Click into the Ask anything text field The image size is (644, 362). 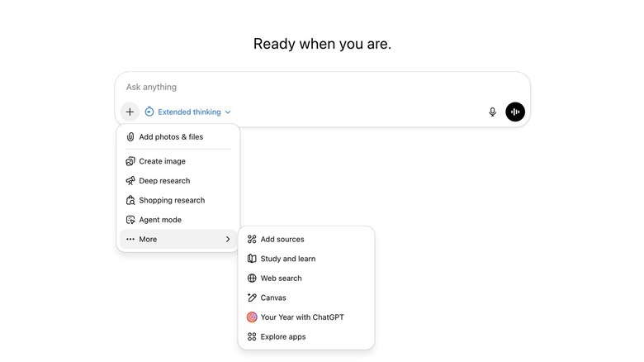(314, 87)
